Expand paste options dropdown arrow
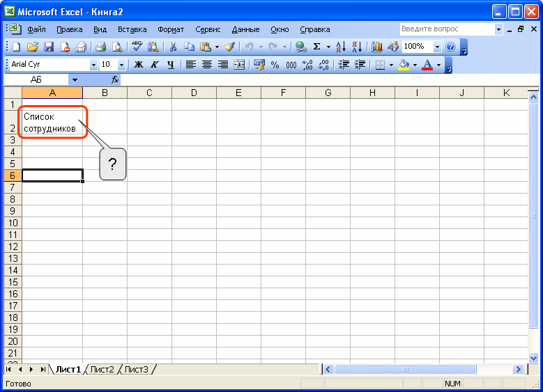The height and width of the screenshot is (392, 543). [217, 47]
